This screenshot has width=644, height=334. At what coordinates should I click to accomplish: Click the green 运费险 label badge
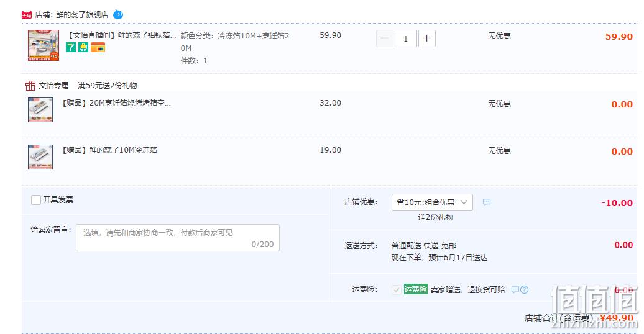click(x=415, y=289)
